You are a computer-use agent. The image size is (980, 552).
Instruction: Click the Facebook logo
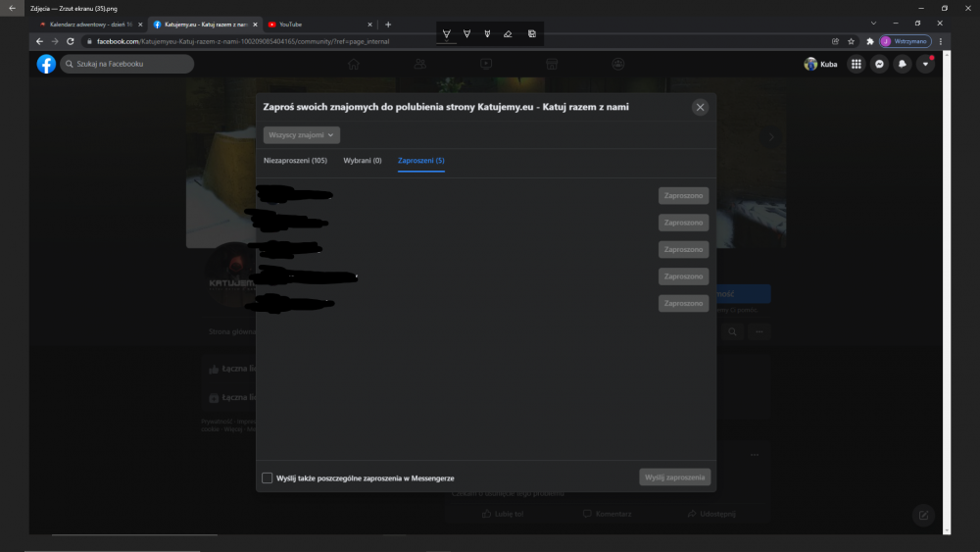tap(46, 64)
